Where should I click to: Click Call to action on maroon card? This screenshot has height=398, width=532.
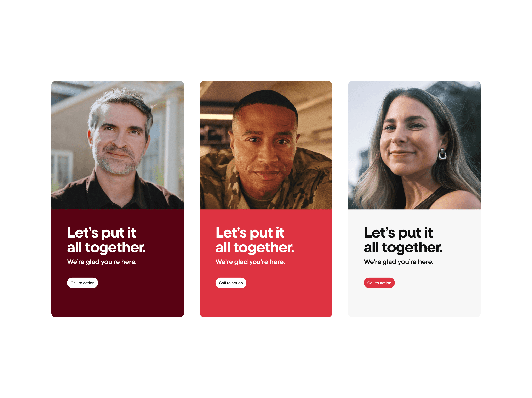[x=82, y=283]
